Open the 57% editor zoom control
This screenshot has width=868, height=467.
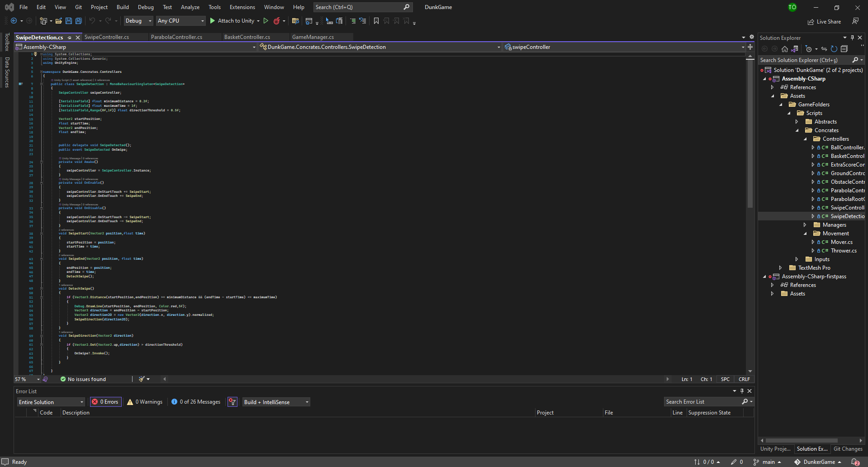[x=26, y=379]
